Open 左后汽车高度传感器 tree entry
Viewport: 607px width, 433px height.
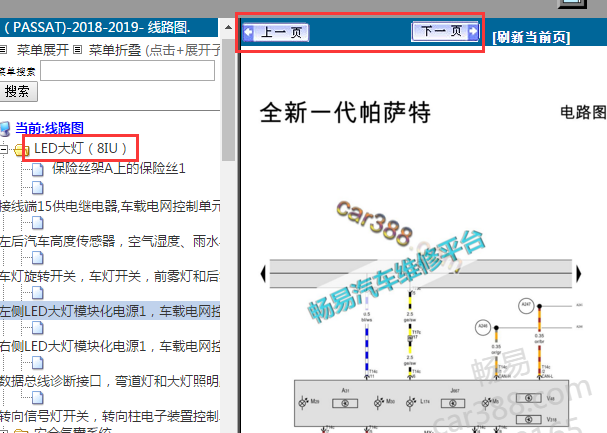click(110, 241)
